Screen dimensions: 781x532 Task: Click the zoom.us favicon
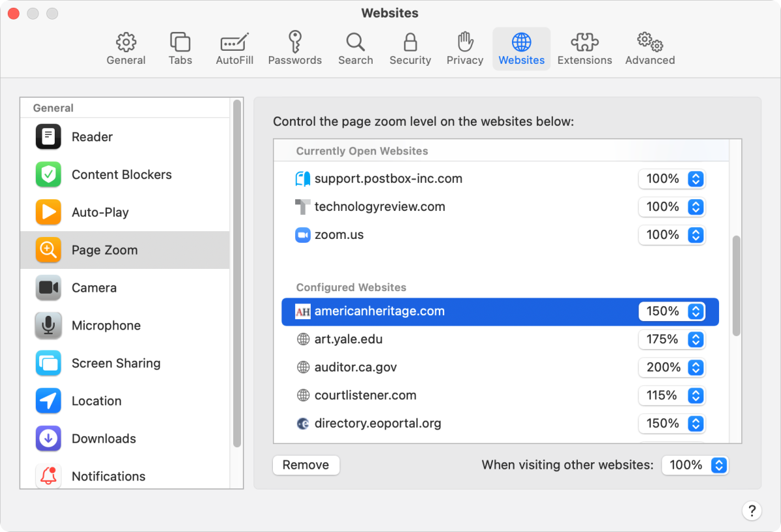click(x=303, y=234)
